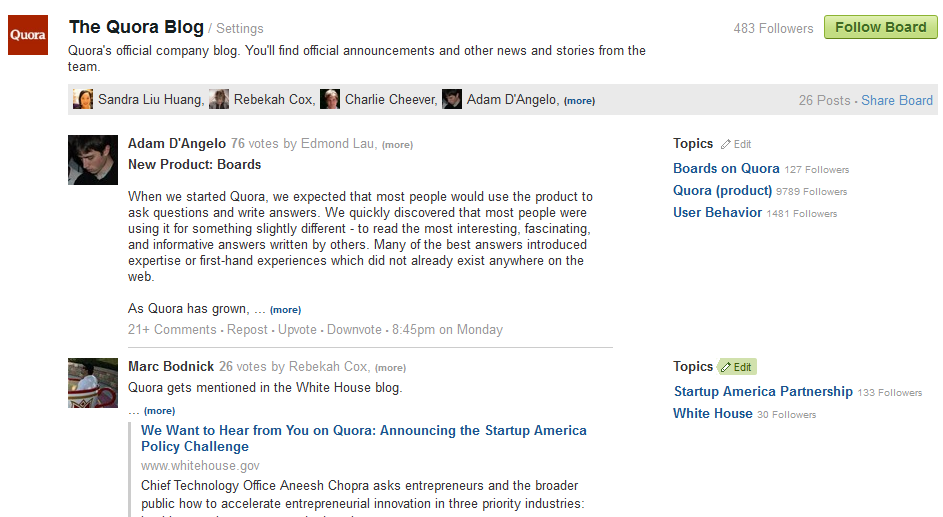Open the Startup America Policy Challenge article link

(364, 438)
